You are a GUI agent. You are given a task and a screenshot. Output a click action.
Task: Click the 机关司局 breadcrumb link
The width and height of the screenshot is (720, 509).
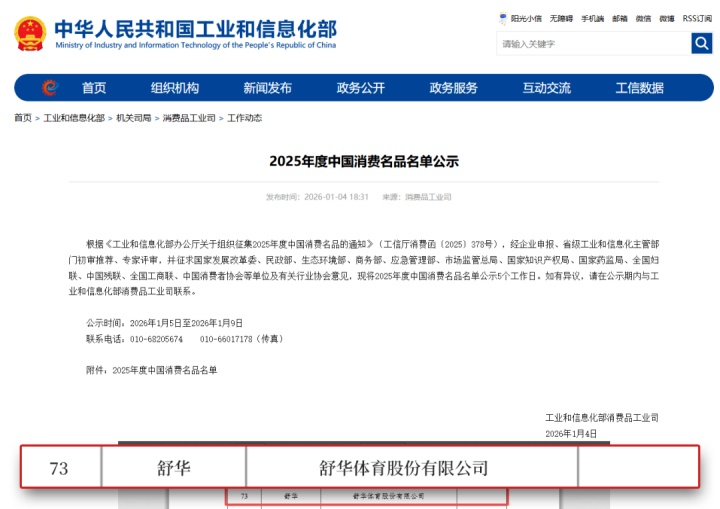coord(134,118)
